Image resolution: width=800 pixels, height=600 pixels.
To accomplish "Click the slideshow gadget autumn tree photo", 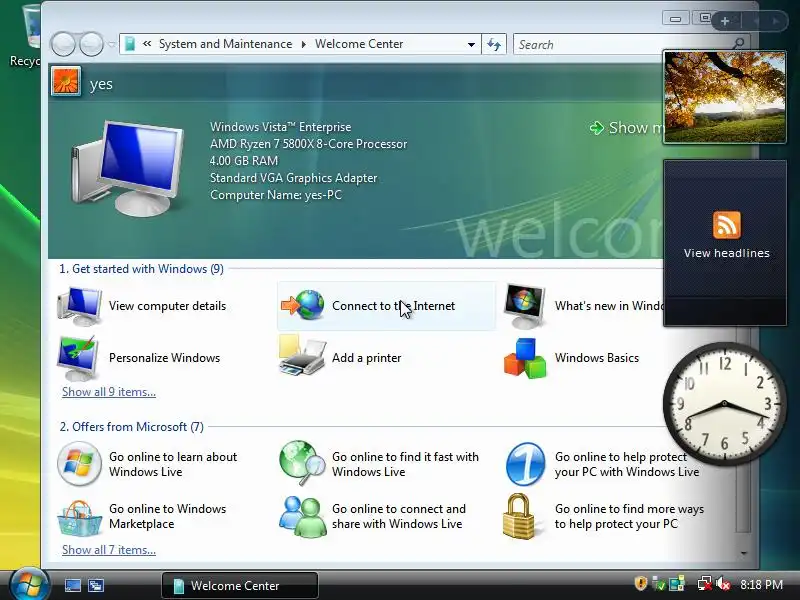I will [724, 97].
